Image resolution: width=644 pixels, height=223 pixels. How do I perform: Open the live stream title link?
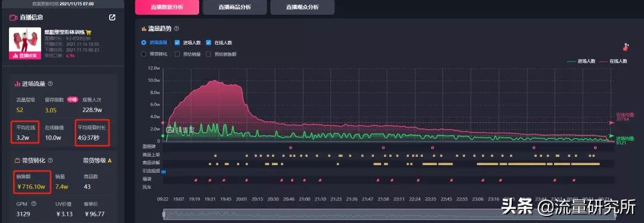click(x=65, y=32)
